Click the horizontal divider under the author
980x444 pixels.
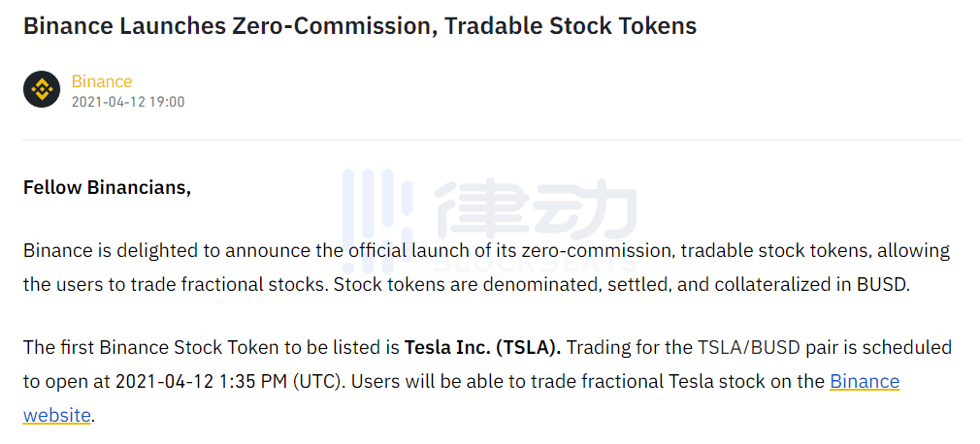[492, 140]
